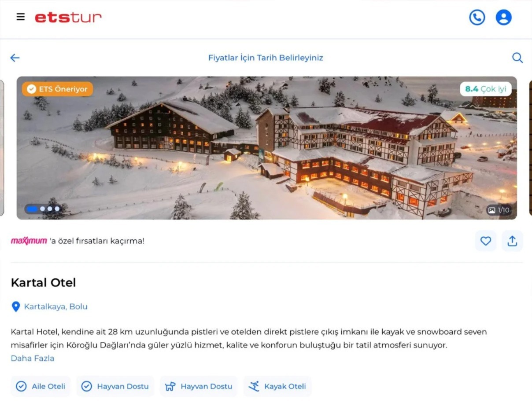Go back with the left arrow
This screenshot has height=414, width=532.
(15, 58)
